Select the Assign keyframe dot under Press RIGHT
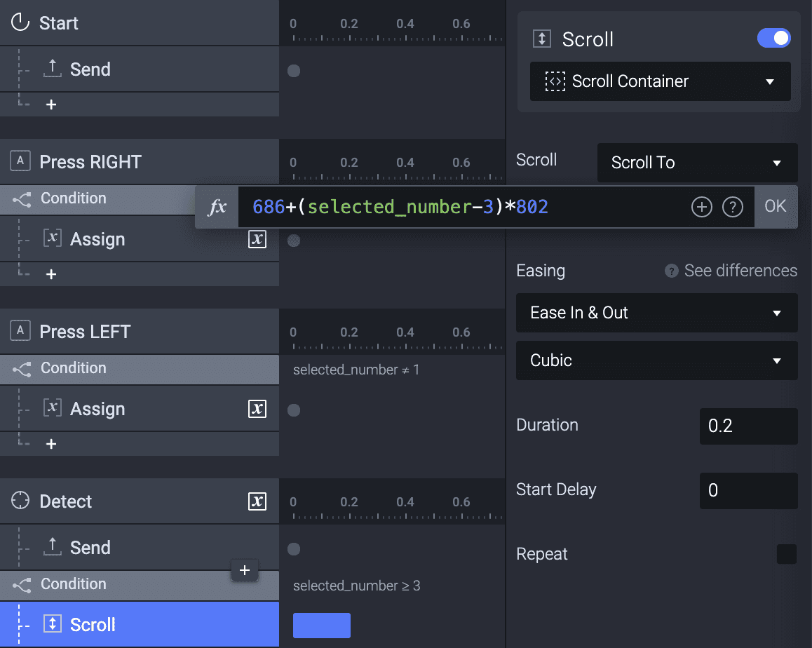Screen dimensions: 812x648 294,241
